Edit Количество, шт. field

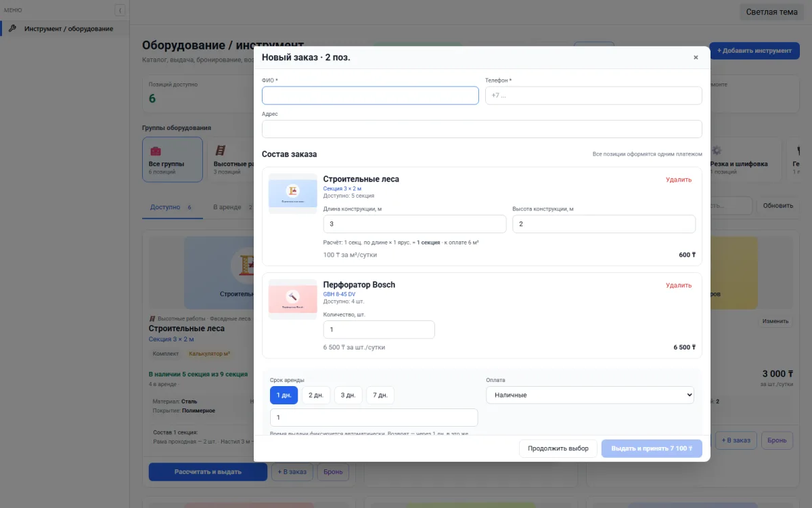[379, 330]
